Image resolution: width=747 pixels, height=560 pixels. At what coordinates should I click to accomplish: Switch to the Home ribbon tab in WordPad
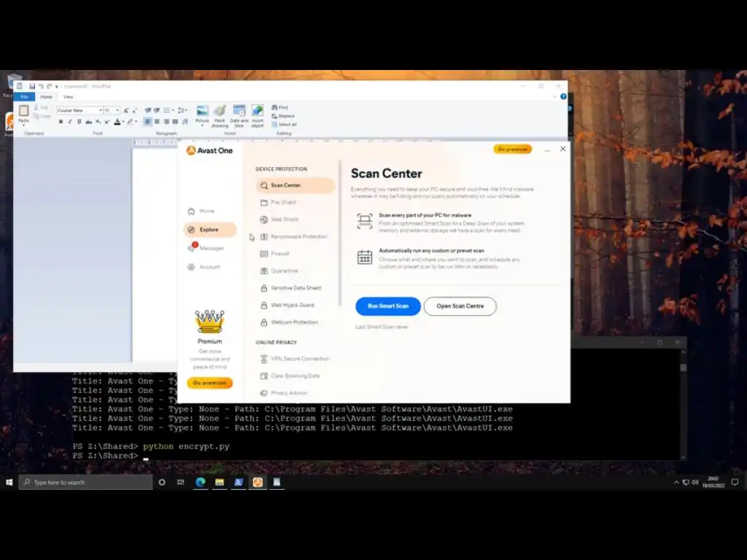(x=46, y=97)
